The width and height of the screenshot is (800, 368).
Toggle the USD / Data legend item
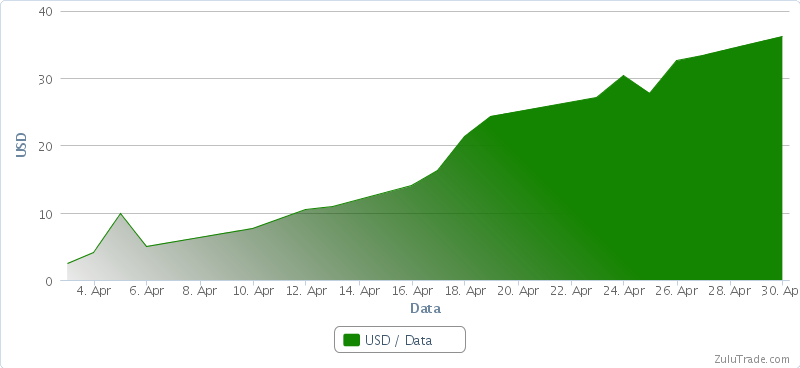pyautogui.click(x=399, y=340)
